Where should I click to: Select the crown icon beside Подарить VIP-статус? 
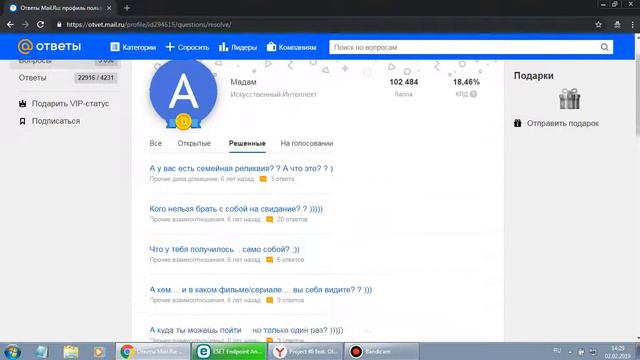(x=22, y=104)
